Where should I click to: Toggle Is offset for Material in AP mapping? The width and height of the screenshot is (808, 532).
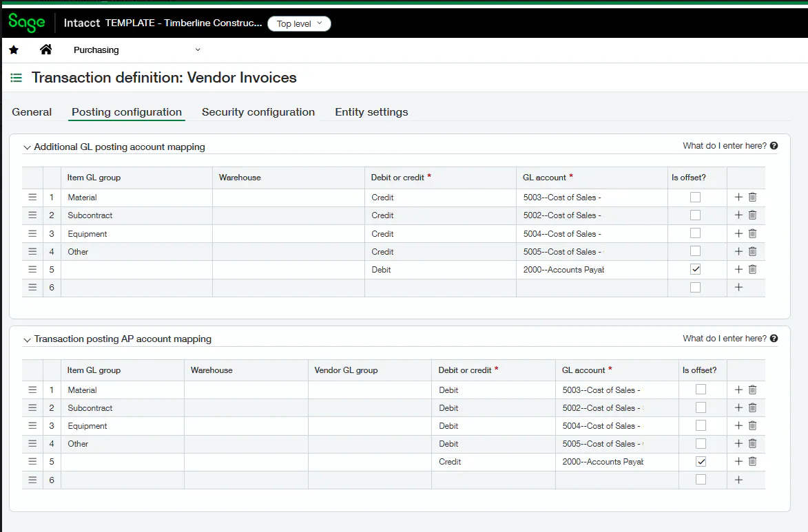coord(701,390)
